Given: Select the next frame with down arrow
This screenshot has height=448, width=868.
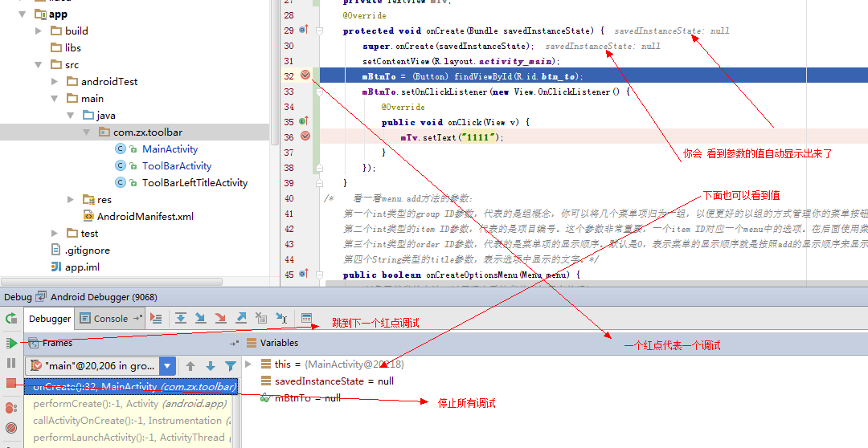Looking at the screenshot, I should point(211,365).
